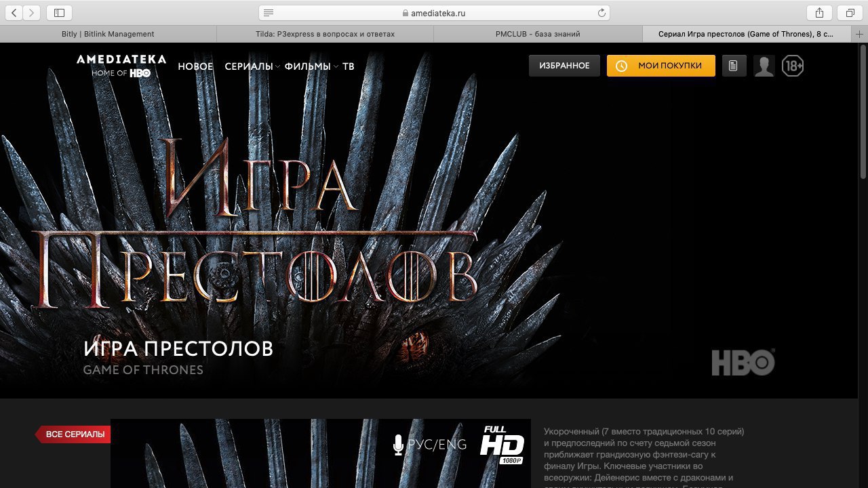Viewport: 868px width, 488px height.
Task: Open the Safari Share menu
Action: 819,13
